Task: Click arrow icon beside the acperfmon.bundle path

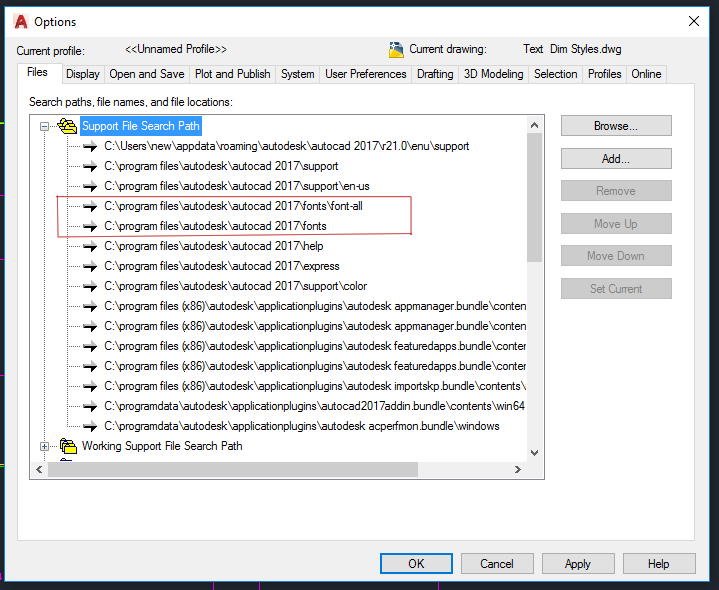Action: pyautogui.click(x=90, y=426)
